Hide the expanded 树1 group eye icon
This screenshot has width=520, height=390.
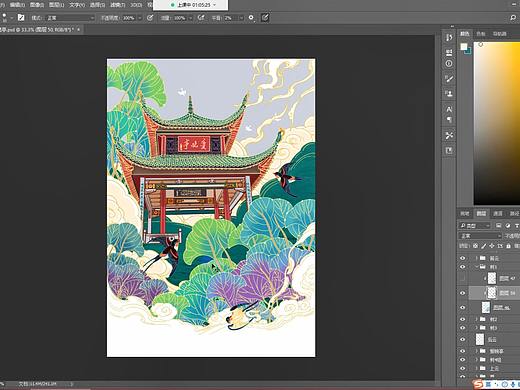(463, 267)
